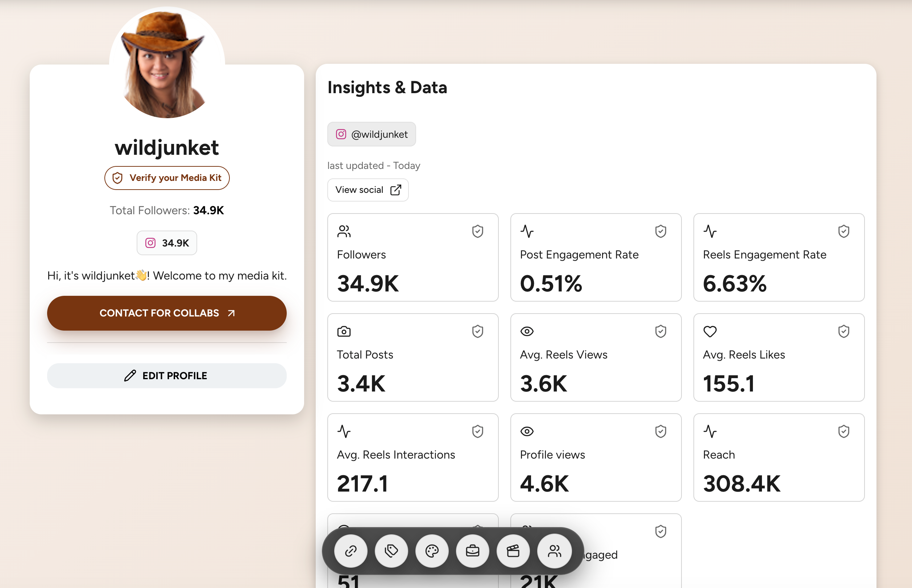
Task: Click the 'last updated - Today' text
Action: click(x=374, y=165)
